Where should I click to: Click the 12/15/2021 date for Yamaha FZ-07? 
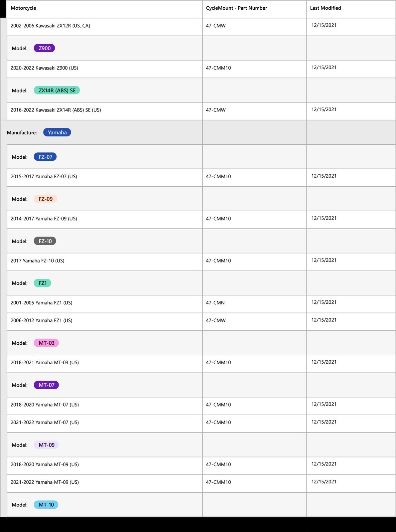[324, 176]
